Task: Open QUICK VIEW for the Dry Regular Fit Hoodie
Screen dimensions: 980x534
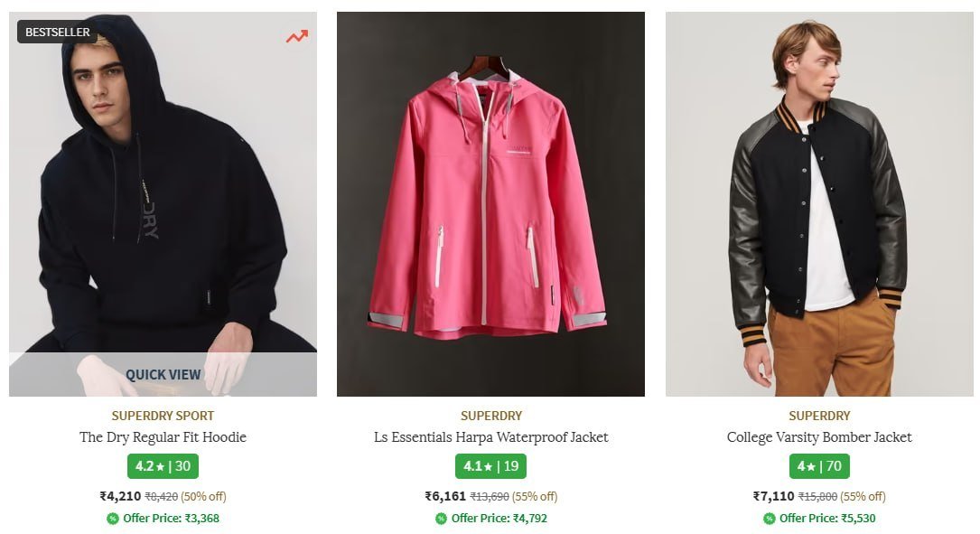Action: click(x=163, y=374)
